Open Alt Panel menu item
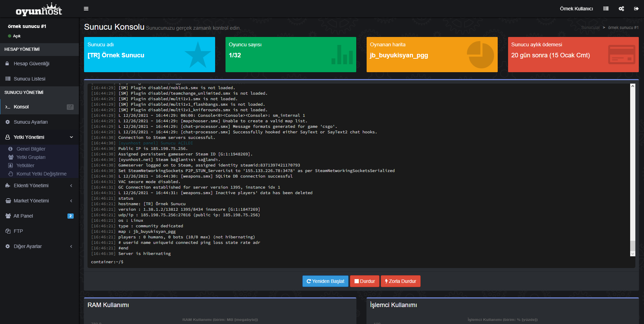644x324 pixels. 39,216
